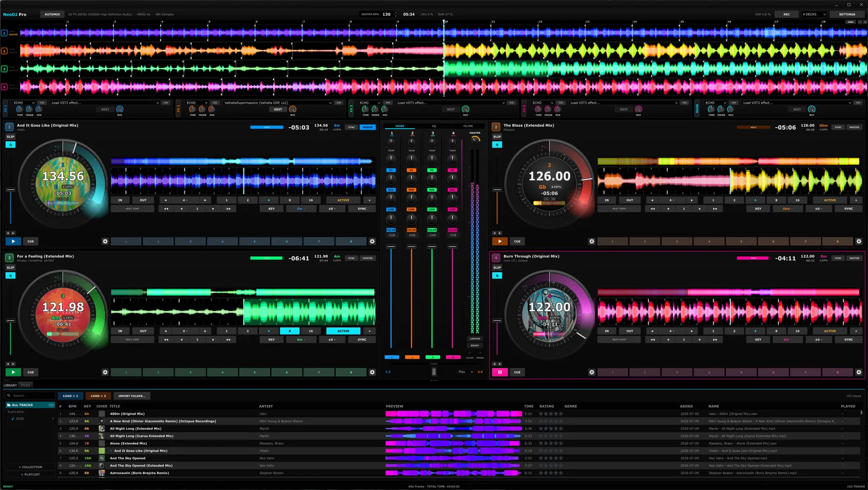Start playback on deck 1

tap(13, 241)
